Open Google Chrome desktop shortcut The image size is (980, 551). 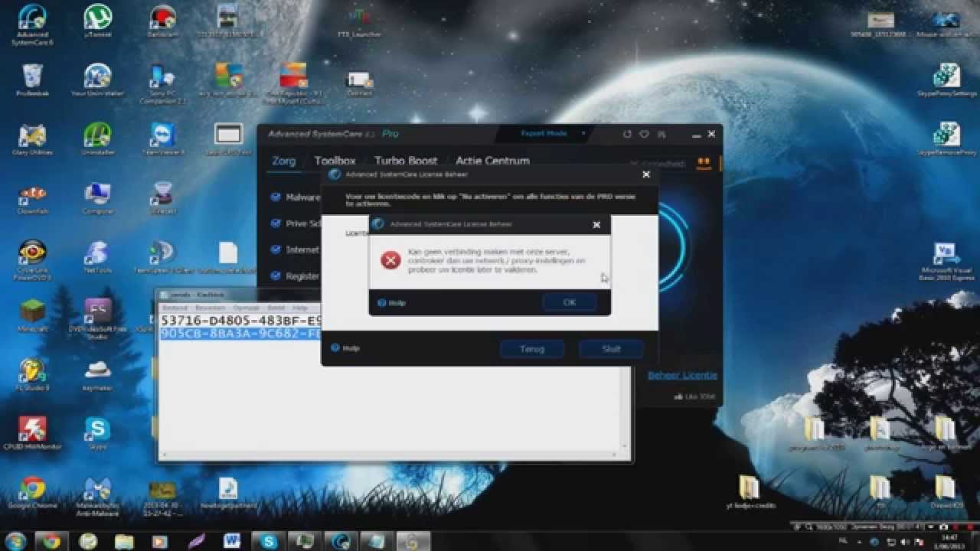[x=32, y=491]
